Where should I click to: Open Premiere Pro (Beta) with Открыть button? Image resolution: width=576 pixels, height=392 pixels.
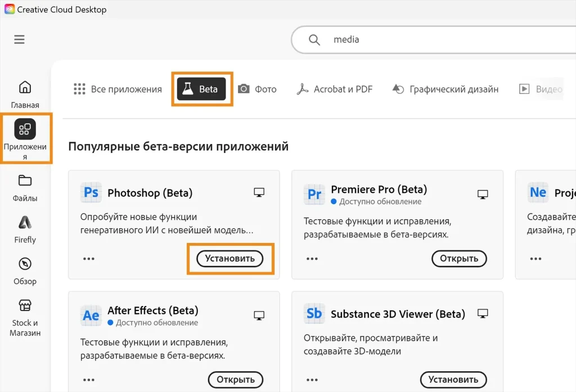459,259
